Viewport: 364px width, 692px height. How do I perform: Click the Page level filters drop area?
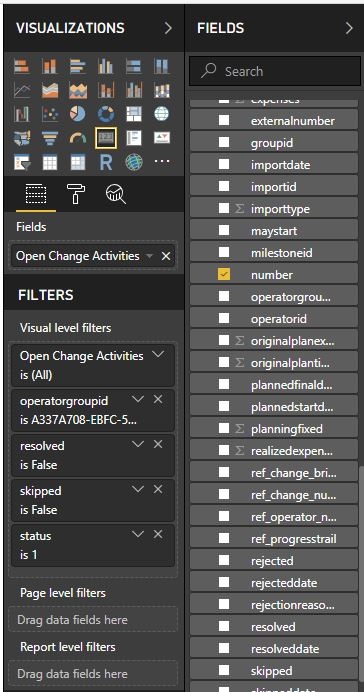93,620
